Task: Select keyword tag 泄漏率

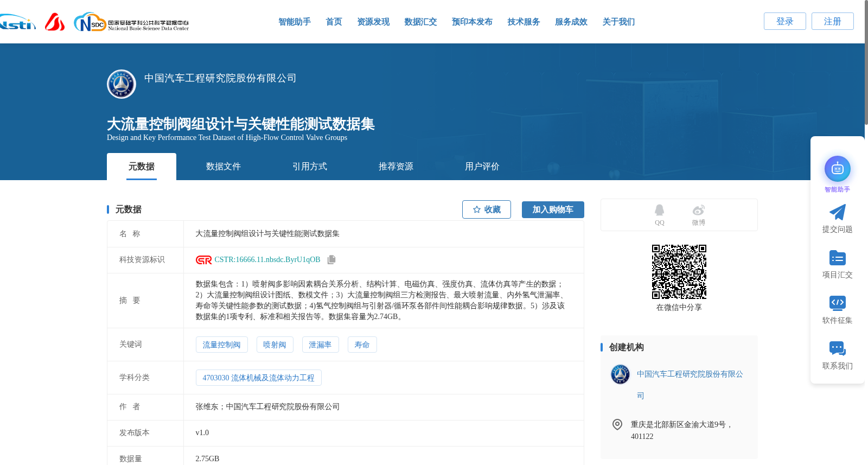Action: tap(321, 345)
